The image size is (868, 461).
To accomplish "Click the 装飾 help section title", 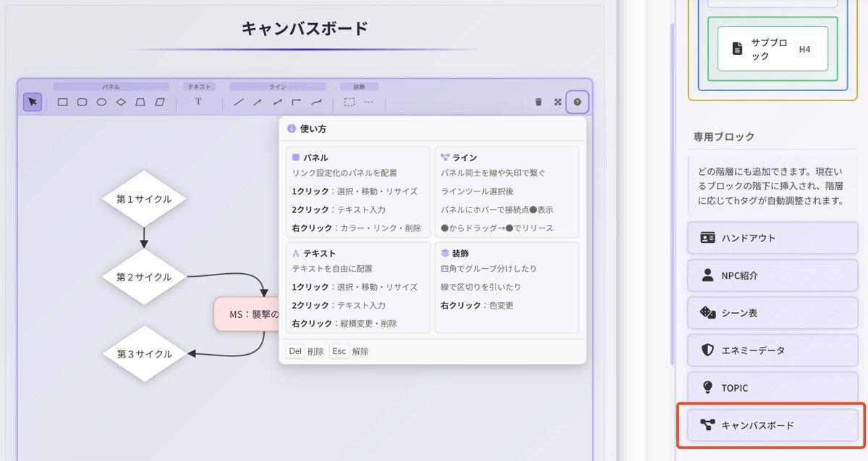I will point(460,254).
